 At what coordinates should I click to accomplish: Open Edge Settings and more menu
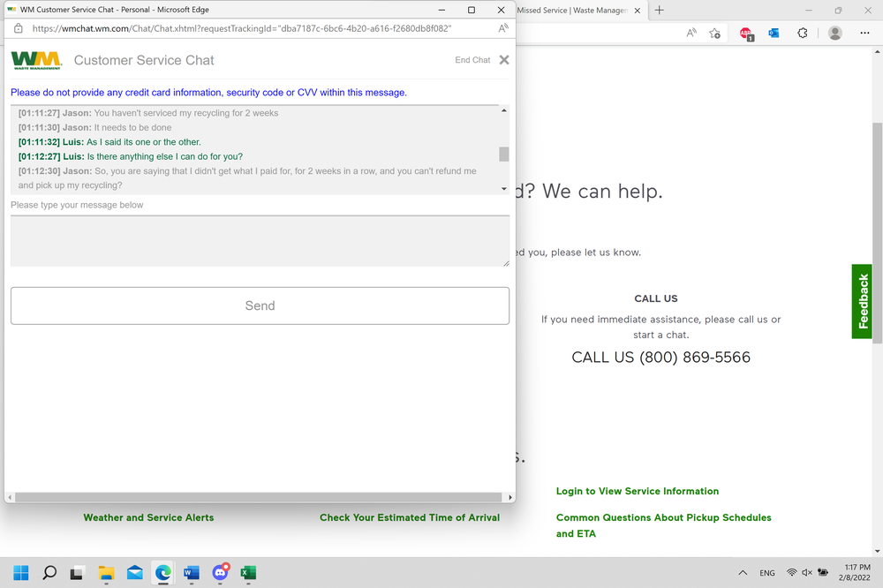pyautogui.click(x=865, y=34)
